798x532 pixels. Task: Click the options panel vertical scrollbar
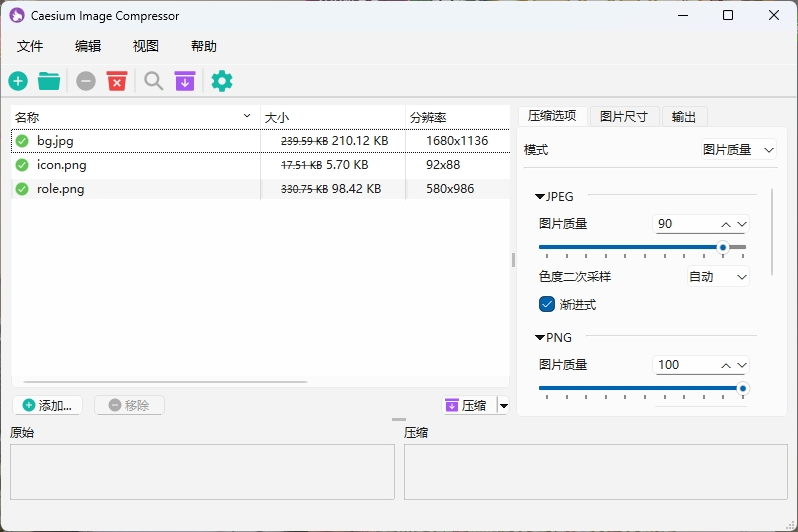pyautogui.click(x=772, y=232)
